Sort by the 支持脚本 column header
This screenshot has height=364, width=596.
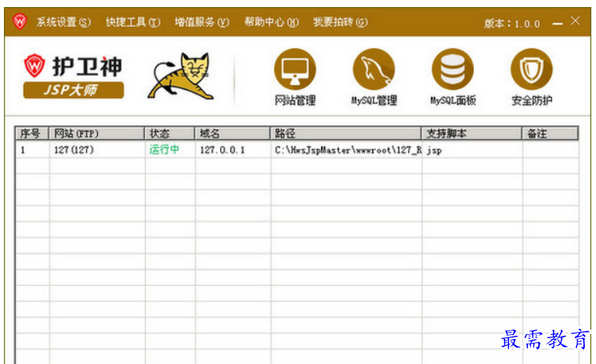point(471,133)
